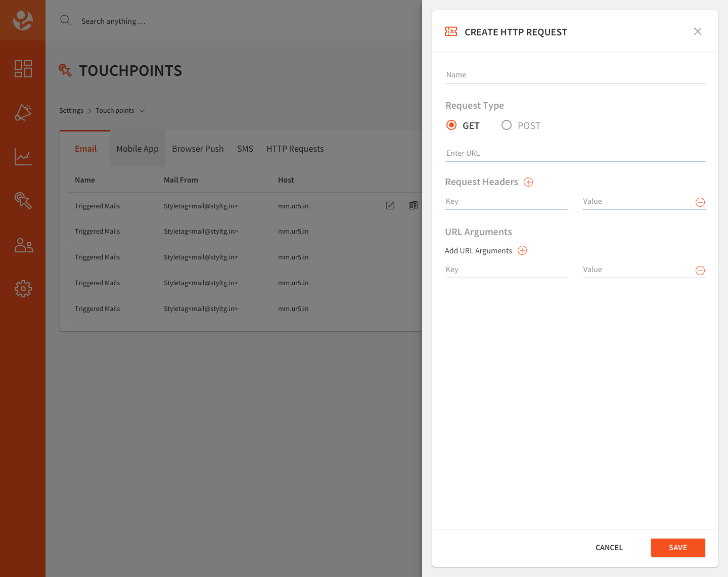This screenshot has width=728, height=577.
Task: Select the Touchpoints cursor icon in sidebar
Action: pos(23,201)
